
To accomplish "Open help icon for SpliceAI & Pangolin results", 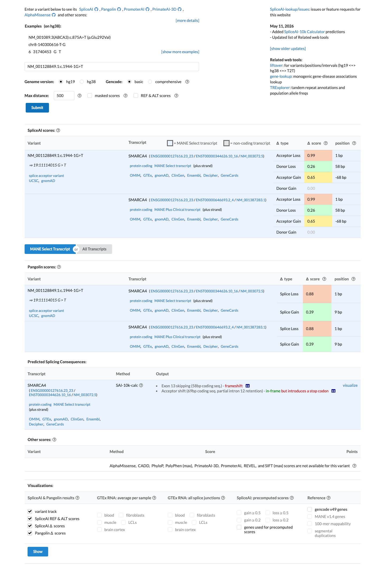I will 78,498.
